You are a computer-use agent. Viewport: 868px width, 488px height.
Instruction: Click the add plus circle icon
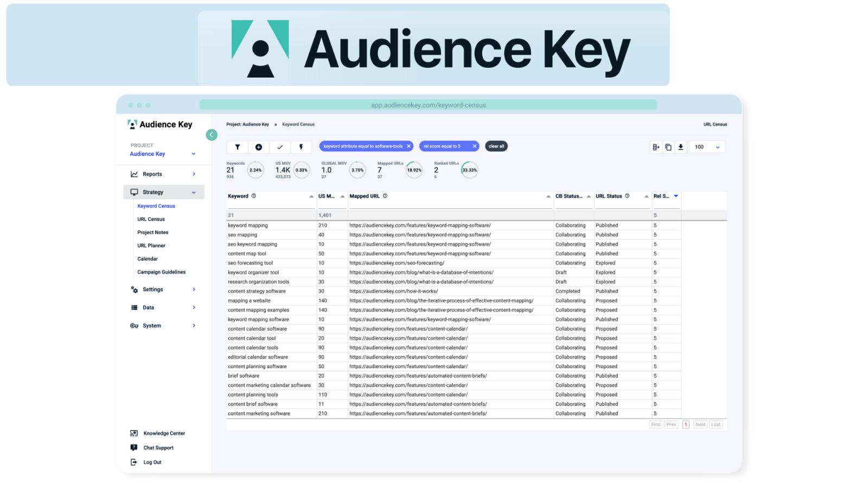(x=259, y=147)
